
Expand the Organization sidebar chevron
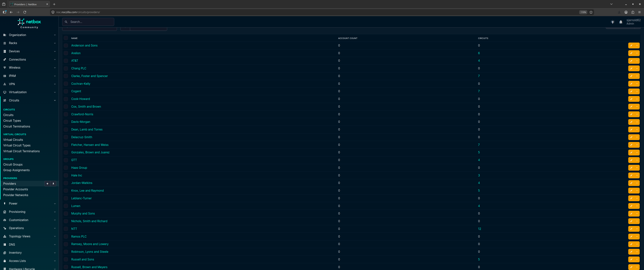click(x=55, y=35)
